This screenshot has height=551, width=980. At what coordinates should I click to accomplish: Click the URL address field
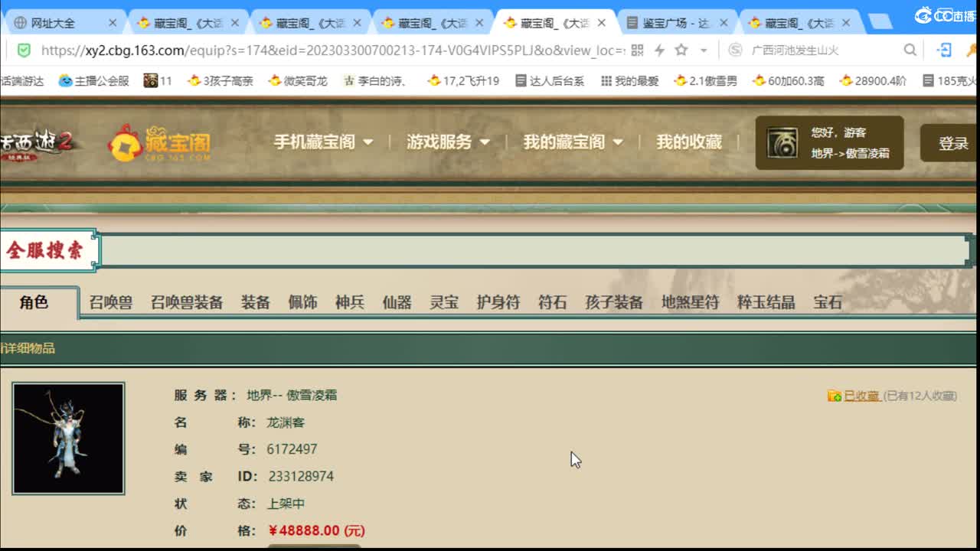pos(333,50)
